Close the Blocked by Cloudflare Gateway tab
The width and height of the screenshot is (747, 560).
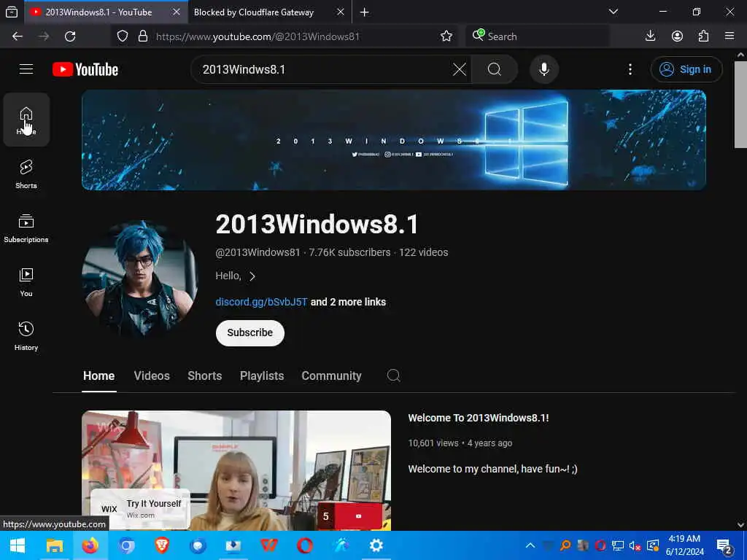341,12
